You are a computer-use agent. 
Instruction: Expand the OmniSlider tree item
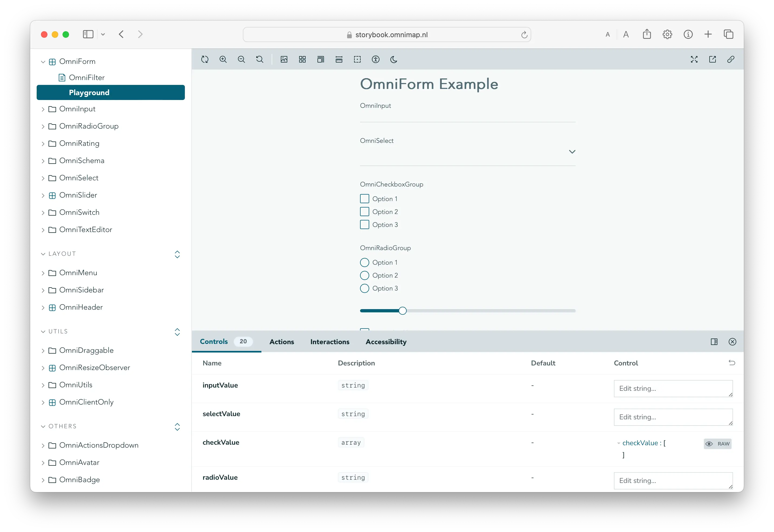tap(45, 195)
